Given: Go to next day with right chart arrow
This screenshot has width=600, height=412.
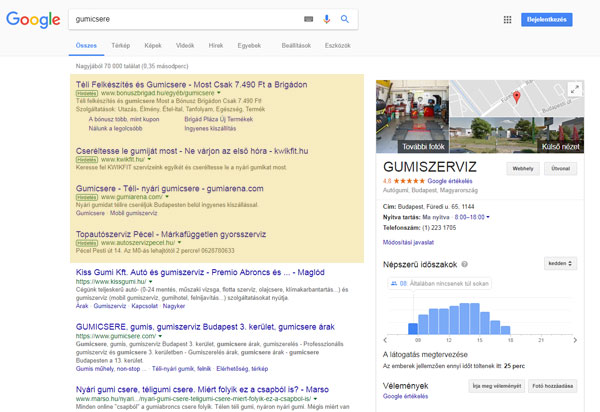Looking at the screenshot, I should pyautogui.click(x=575, y=340).
